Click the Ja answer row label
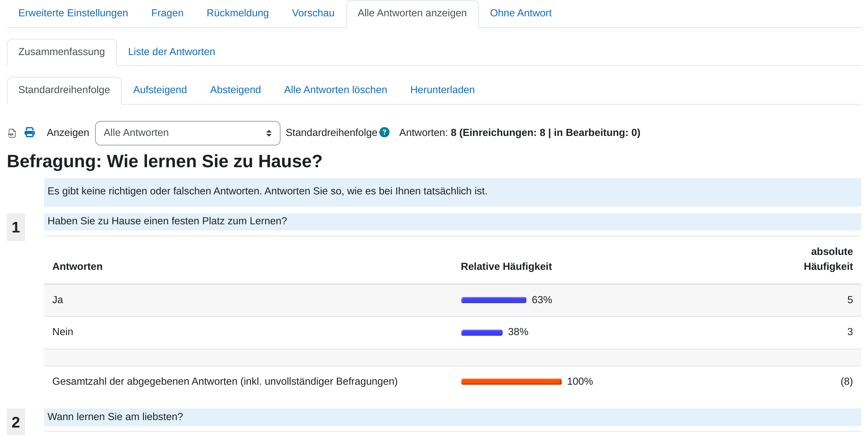The height and width of the screenshot is (435, 868). [58, 300]
